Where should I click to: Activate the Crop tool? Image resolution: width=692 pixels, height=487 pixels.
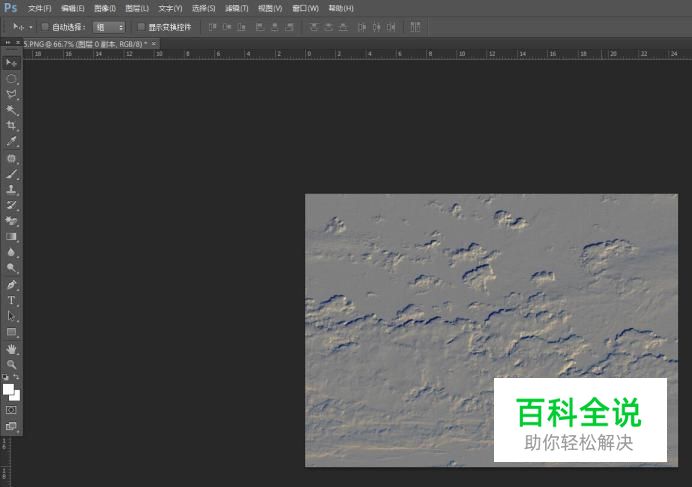pyautogui.click(x=12, y=126)
